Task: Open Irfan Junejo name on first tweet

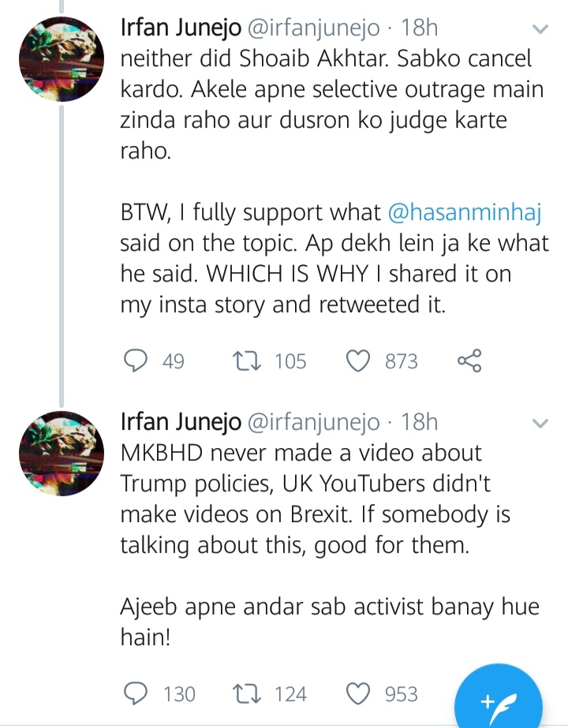Action: click(181, 28)
